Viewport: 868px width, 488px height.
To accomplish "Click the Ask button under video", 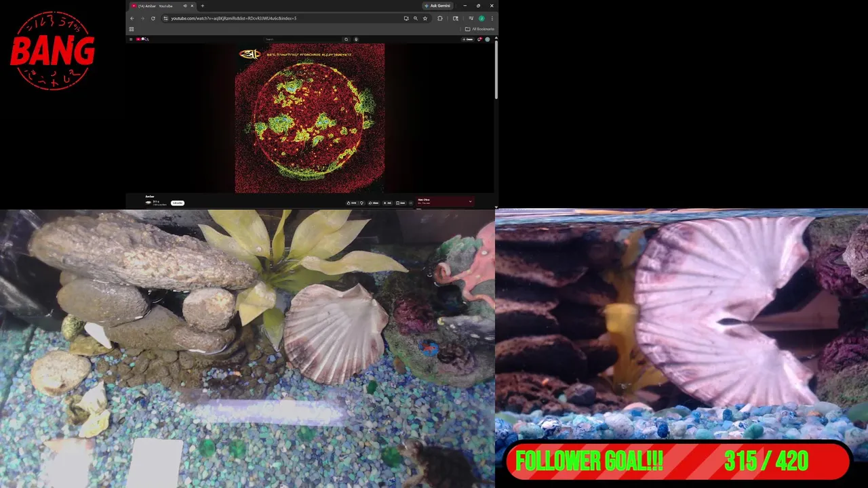I will pos(387,203).
